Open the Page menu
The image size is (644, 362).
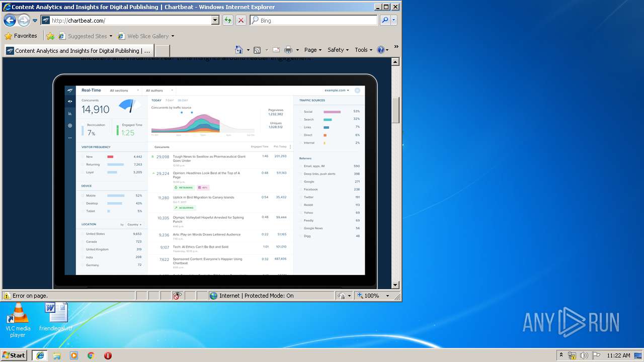click(x=313, y=50)
